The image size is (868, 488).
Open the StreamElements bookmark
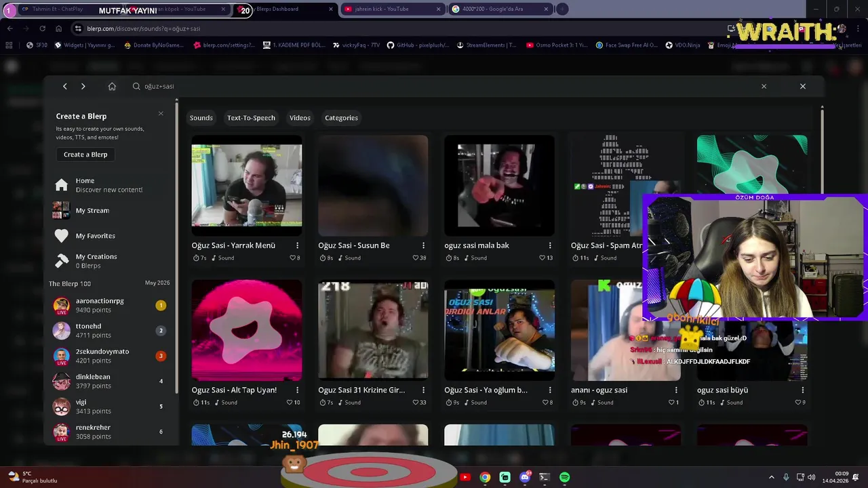[x=486, y=45]
